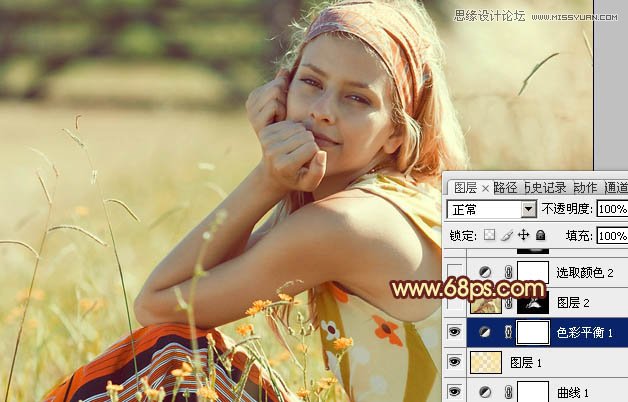Mask link chain icon on 曲线 1
Screen dimensions: 628x402
point(508,392)
